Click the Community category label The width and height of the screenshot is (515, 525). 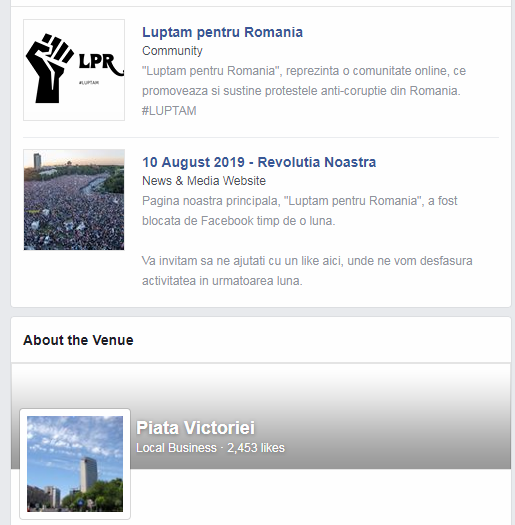click(172, 51)
